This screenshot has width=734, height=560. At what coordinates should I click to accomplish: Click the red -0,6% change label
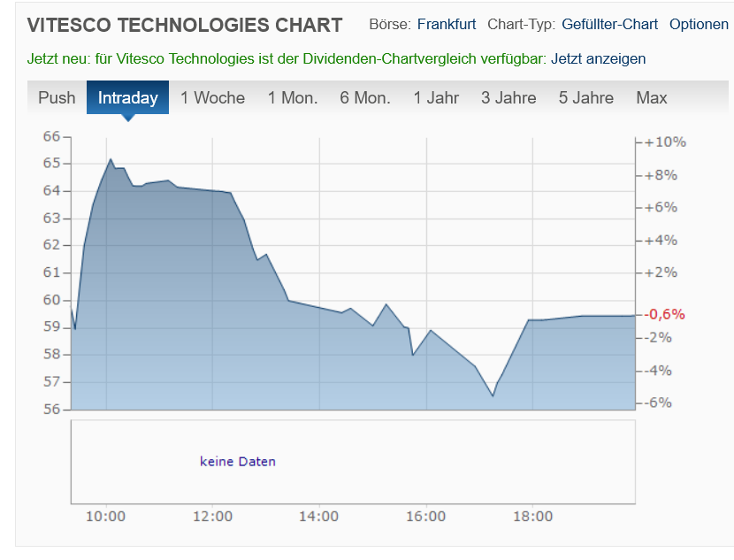tap(665, 314)
